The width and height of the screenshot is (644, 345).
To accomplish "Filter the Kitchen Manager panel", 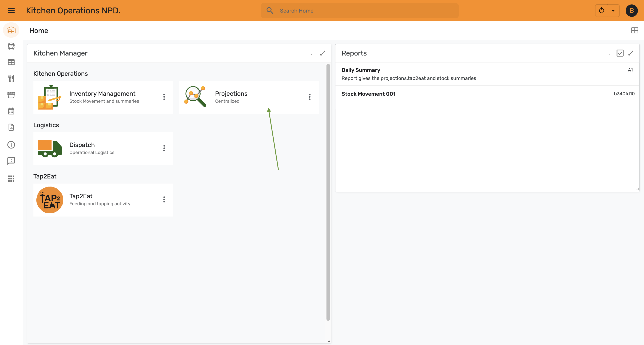I will pyautogui.click(x=312, y=53).
